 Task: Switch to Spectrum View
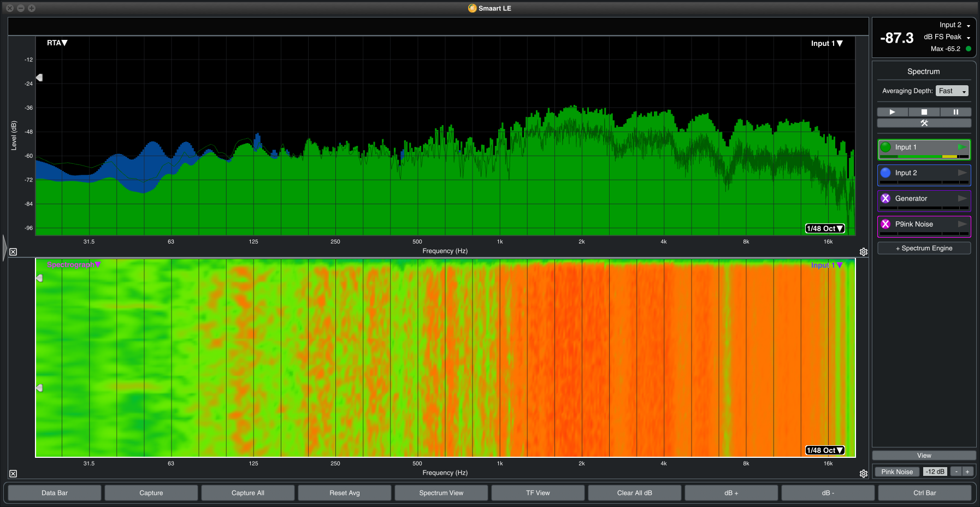pyautogui.click(x=441, y=493)
